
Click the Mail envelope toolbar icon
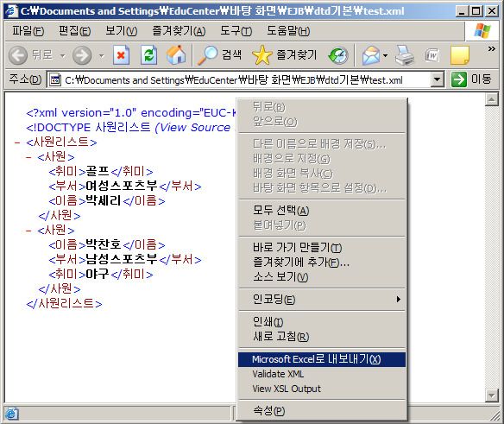(x=371, y=55)
